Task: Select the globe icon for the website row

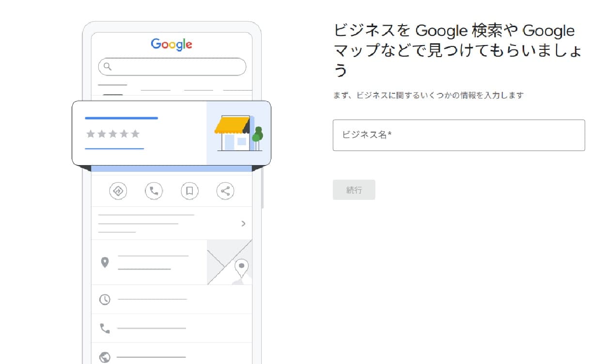Action: point(105,356)
